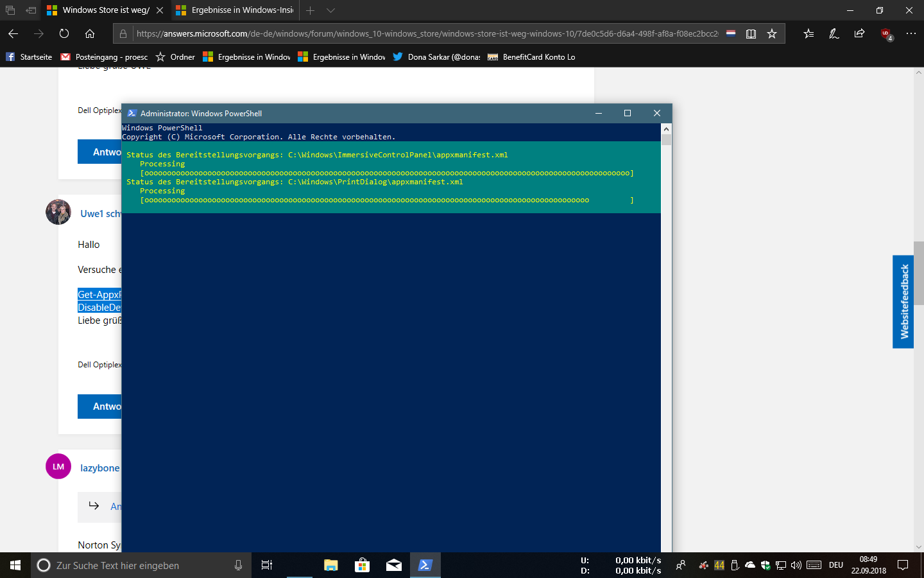924x578 pixels.
Task: Share this page icon
Action: click(x=860, y=33)
